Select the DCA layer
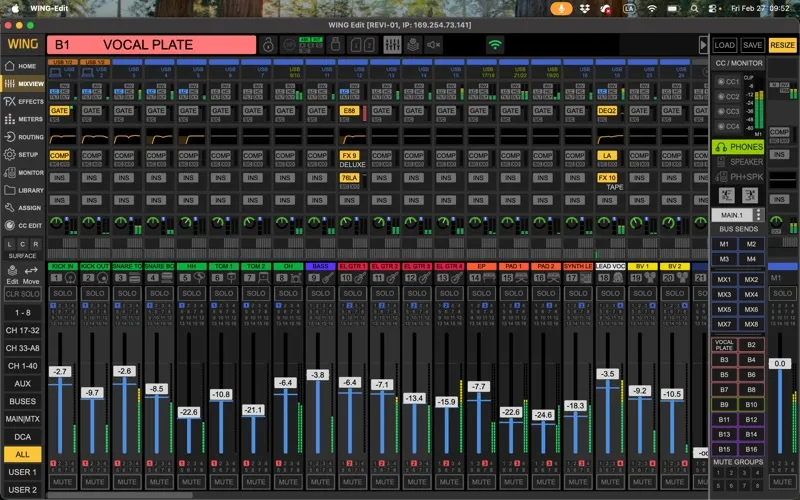 pos(22,437)
